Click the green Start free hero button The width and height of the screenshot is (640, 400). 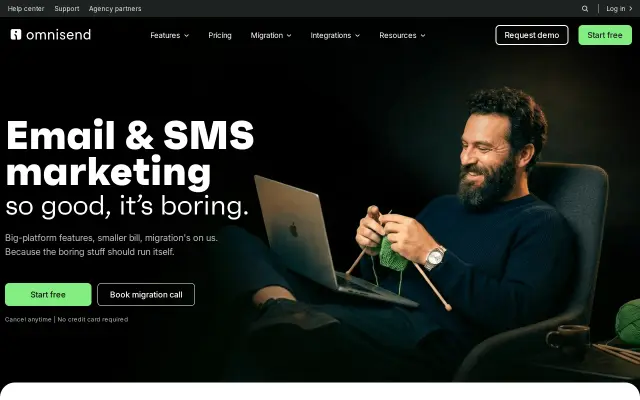point(48,294)
